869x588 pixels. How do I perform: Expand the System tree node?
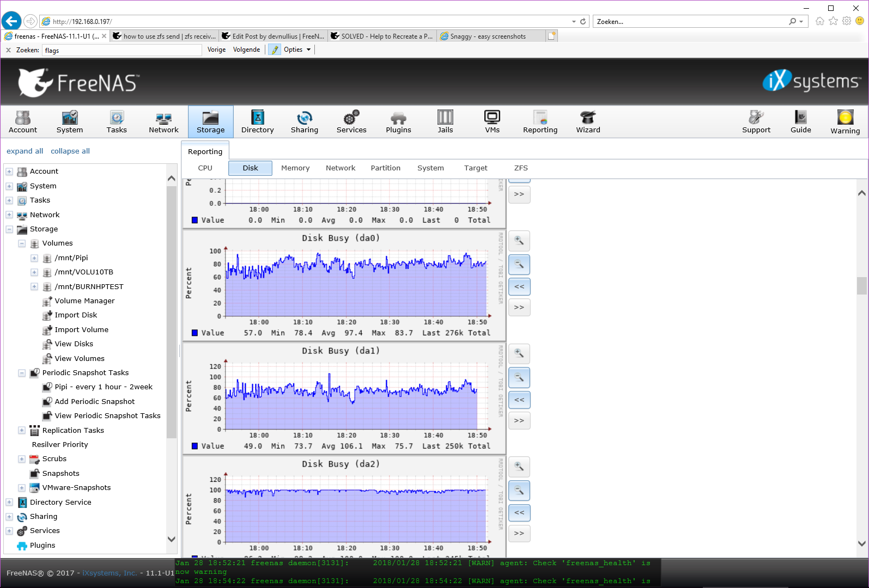pos(9,186)
